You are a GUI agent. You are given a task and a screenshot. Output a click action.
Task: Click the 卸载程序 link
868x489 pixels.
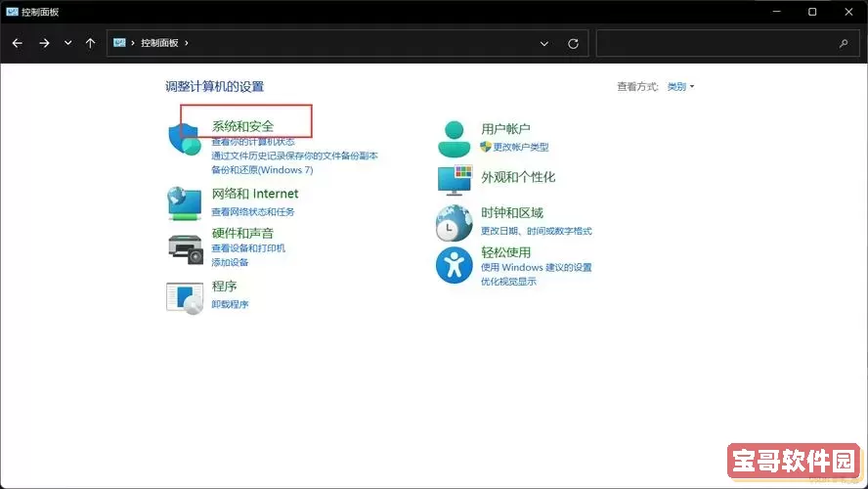point(230,304)
